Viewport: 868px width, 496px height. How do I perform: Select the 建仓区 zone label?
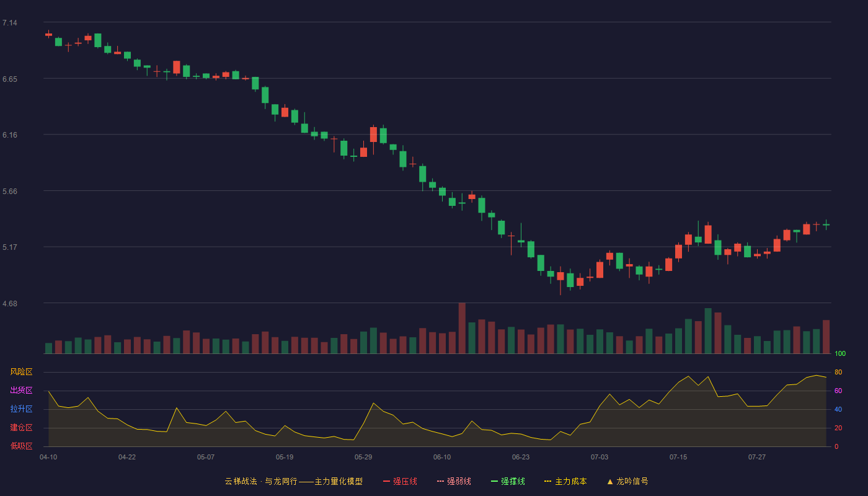coord(21,428)
